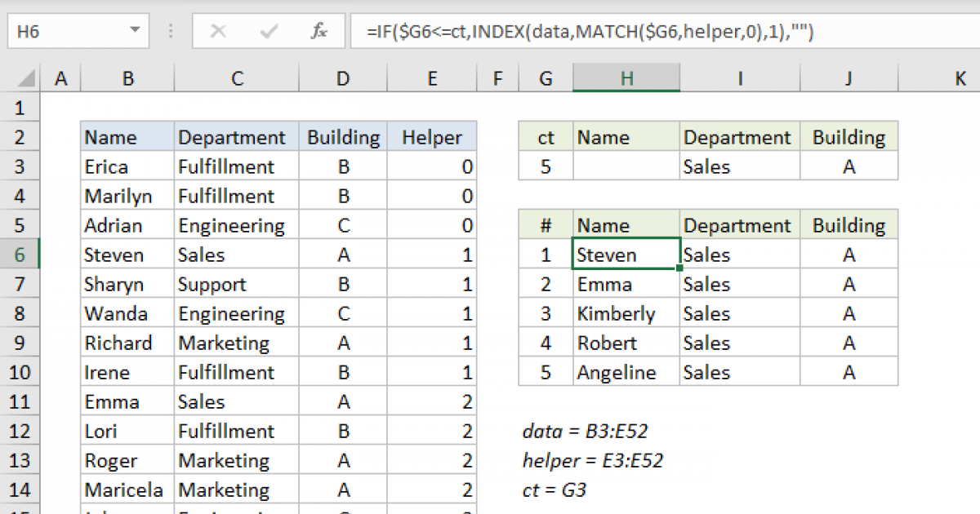Select column H header
The height and width of the screenshot is (514, 980).
coord(626,79)
